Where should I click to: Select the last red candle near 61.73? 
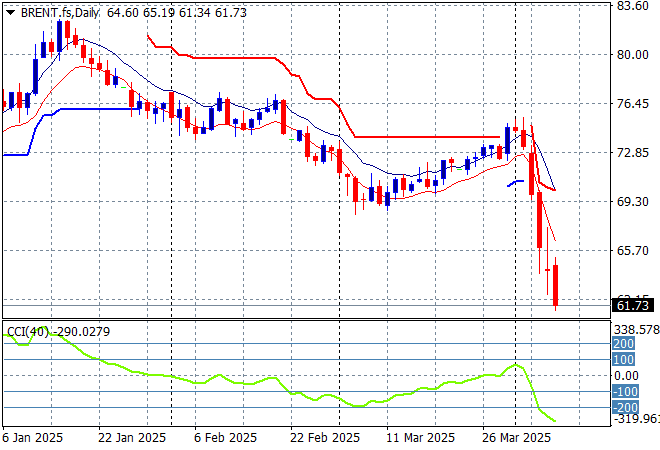(x=556, y=285)
